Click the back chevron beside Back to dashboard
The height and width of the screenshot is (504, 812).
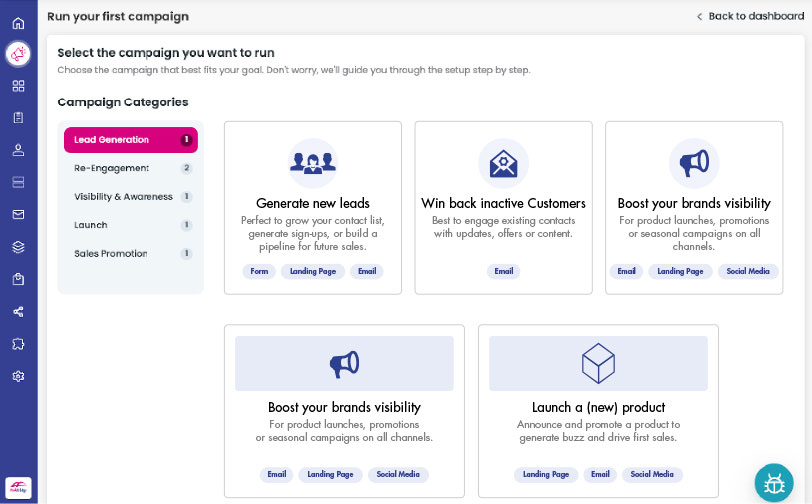[700, 17]
